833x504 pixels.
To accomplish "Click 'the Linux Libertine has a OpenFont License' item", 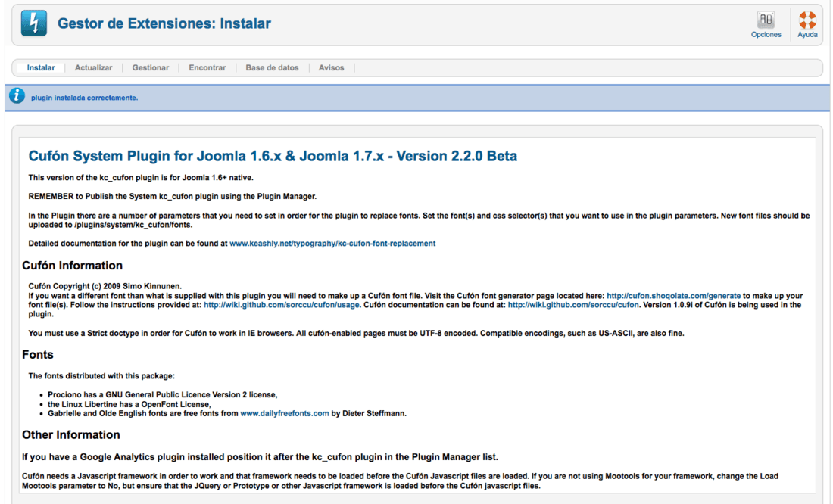I will point(129,404).
